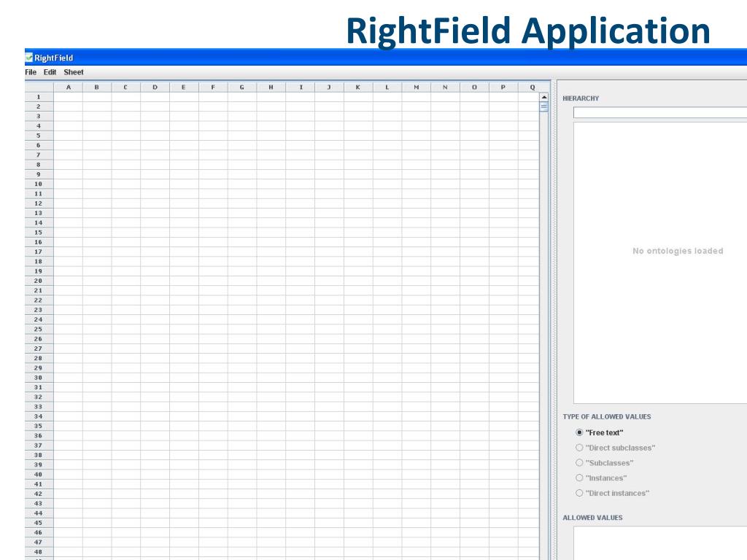
Task: Click the RightField app icon in title bar
Action: click(29, 58)
